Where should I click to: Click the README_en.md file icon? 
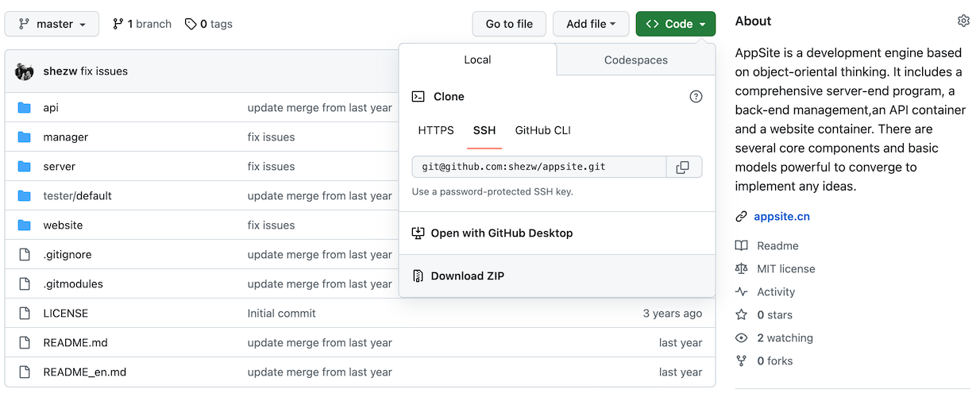(x=25, y=372)
